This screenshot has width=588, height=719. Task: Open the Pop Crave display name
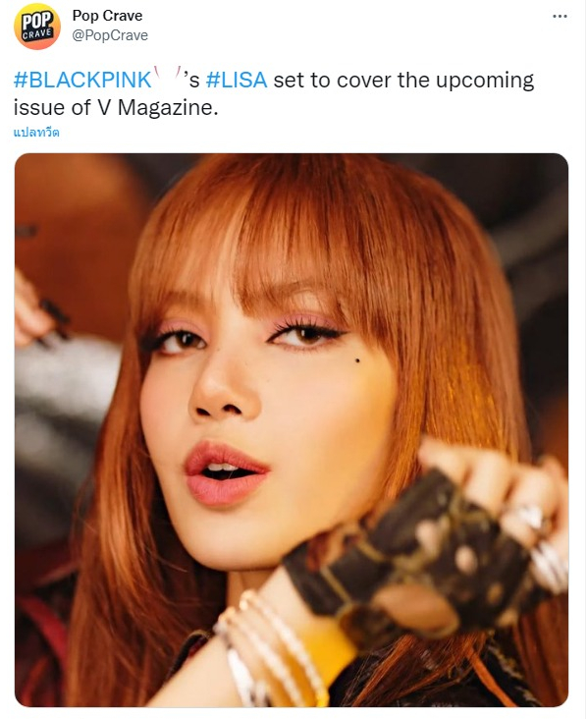(107, 16)
